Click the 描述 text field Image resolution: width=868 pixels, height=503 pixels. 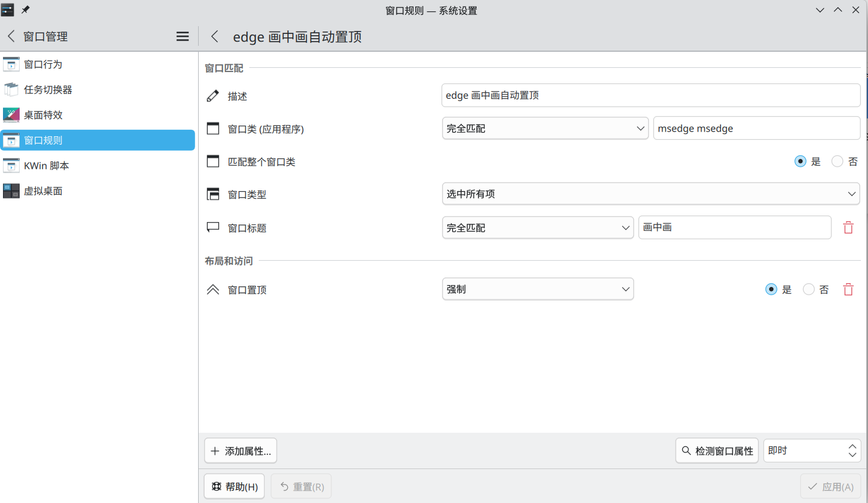(x=651, y=95)
